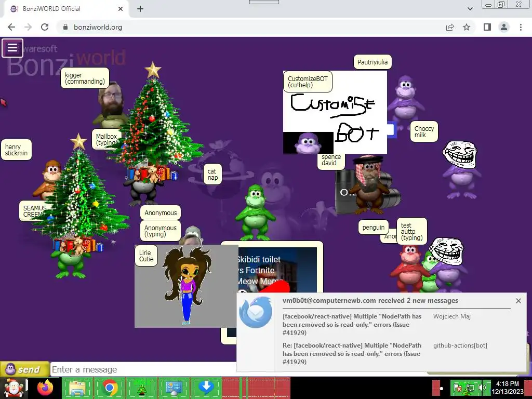The height and width of the screenshot is (399, 532).
Task: Click the upper Anonymous name tag
Action: pos(161,212)
